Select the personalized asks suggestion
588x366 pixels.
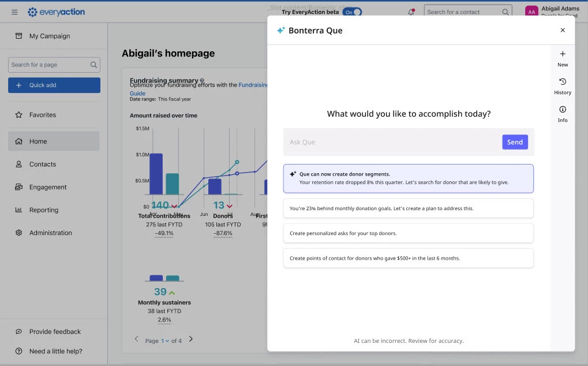click(x=409, y=233)
